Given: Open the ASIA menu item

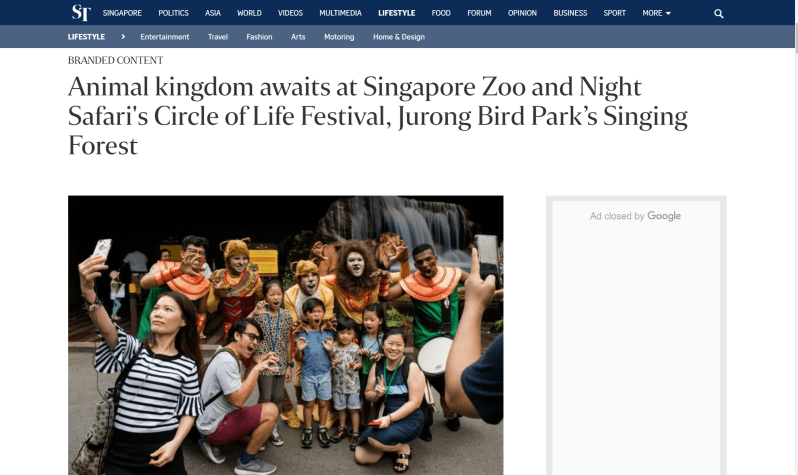Looking at the screenshot, I should [213, 13].
